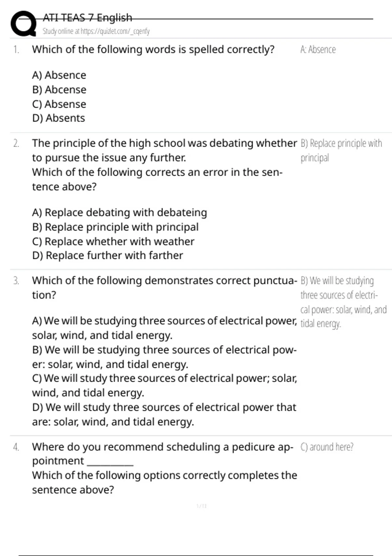Choose 'Replace principle with principal' option in list
392x556 pixels.
115,227
